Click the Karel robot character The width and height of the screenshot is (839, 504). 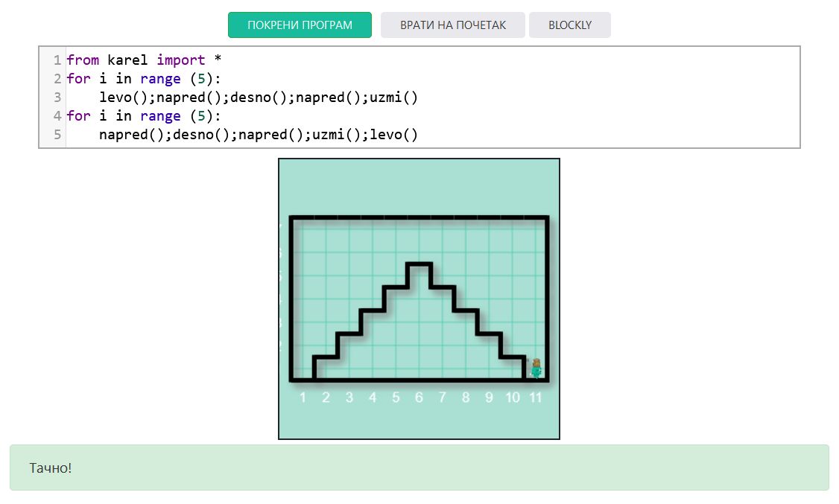(x=535, y=368)
